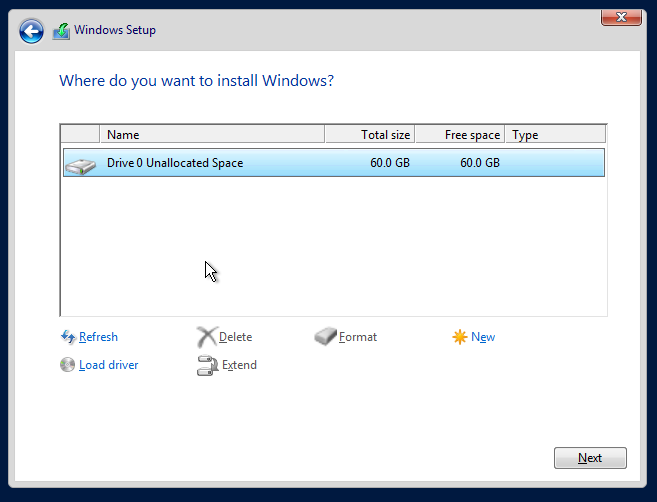Choose the Format partition link
The height and width of the screenshot is (502, 657).
click(x=358, y=337)
